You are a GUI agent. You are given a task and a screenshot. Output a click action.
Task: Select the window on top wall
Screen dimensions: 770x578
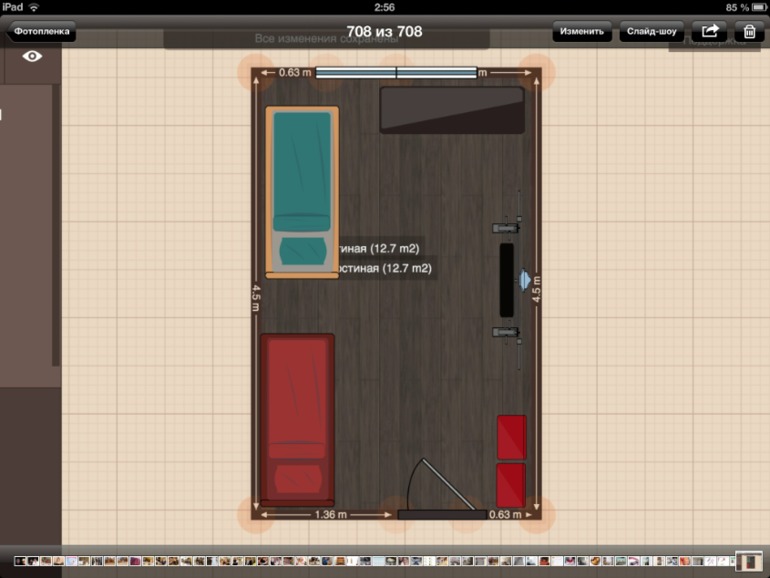[x=396, y=72]
